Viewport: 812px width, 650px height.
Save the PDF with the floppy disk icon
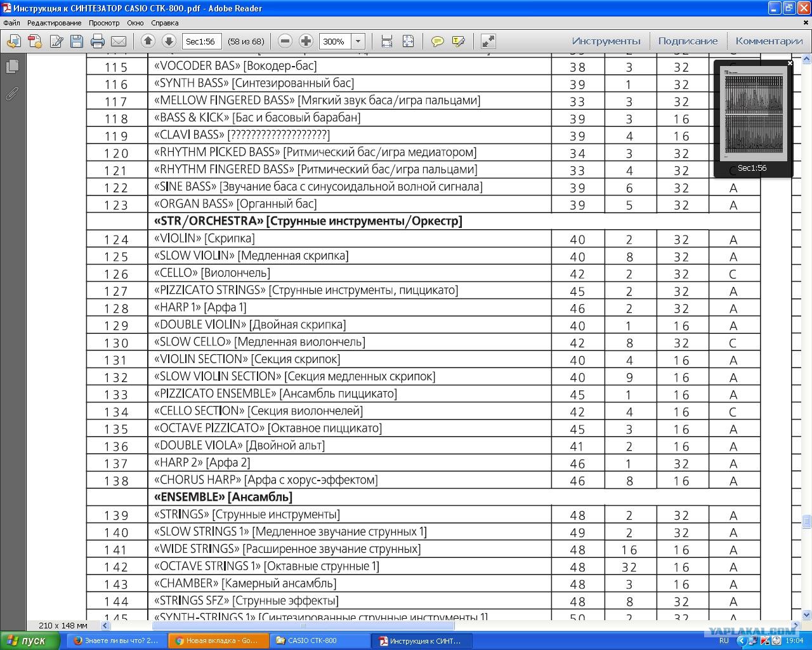click(77, 41)
